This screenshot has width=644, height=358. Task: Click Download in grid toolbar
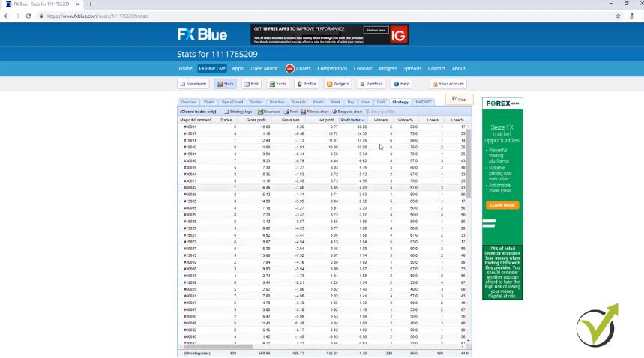point(269,112)
